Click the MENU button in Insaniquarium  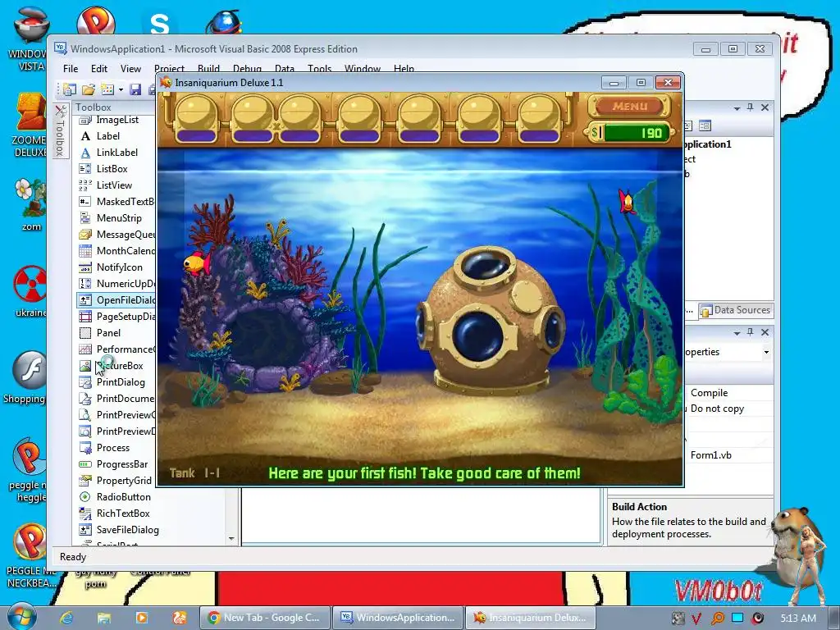pos(630,106)
